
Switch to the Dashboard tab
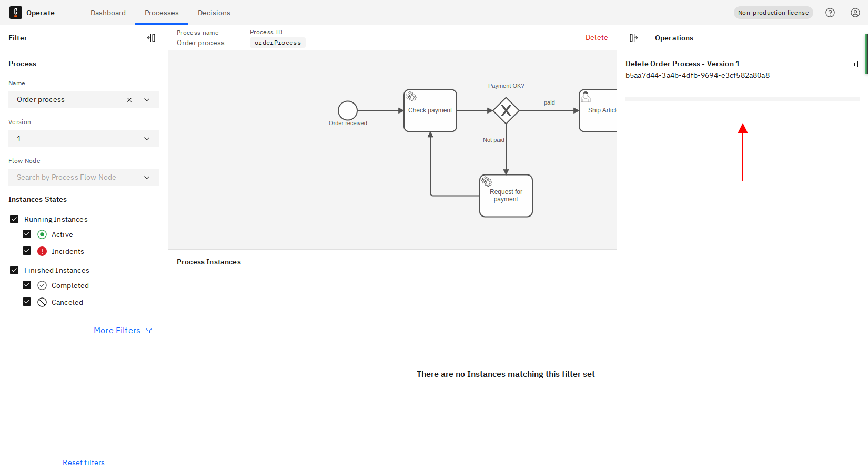click(108, 13)
